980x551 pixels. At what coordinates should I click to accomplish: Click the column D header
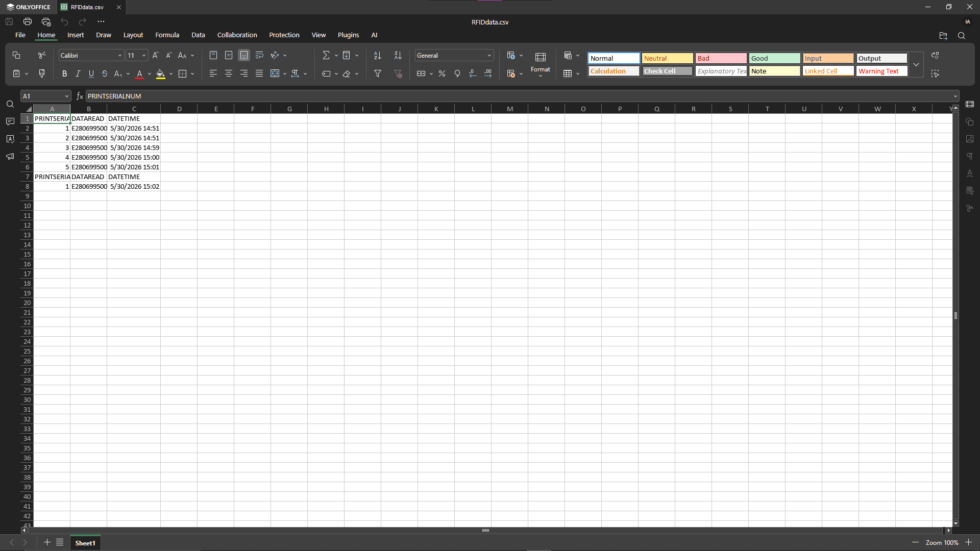[x=179, y=109]
